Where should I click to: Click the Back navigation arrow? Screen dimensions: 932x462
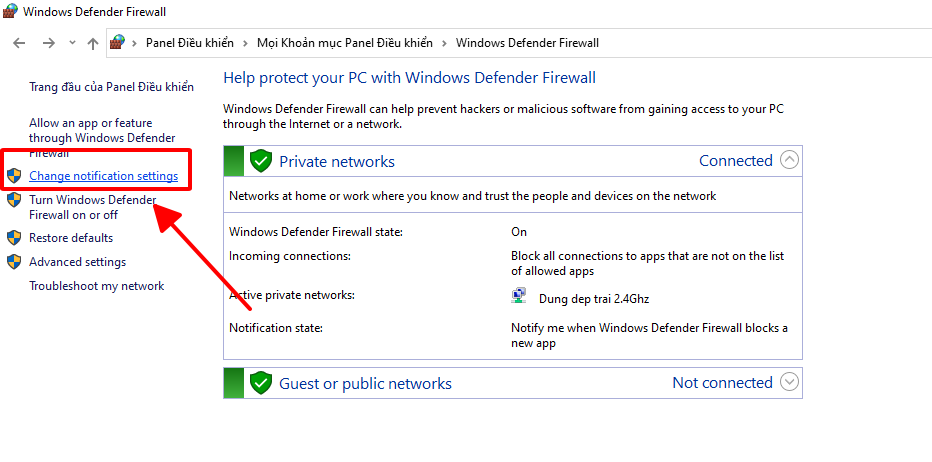coord(20,43)
